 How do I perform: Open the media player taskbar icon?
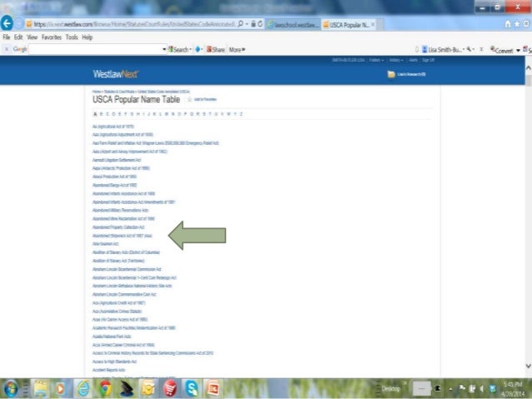61,388
